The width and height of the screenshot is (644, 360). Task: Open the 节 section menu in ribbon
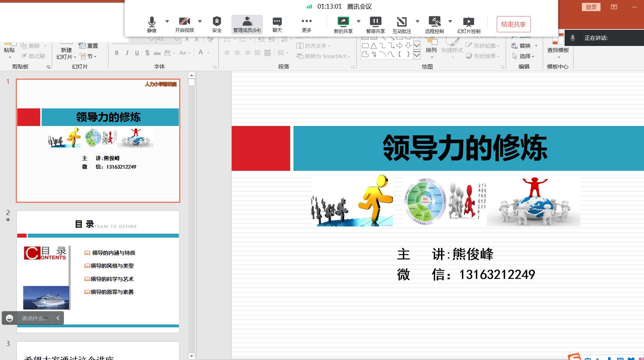coord(88,56)
